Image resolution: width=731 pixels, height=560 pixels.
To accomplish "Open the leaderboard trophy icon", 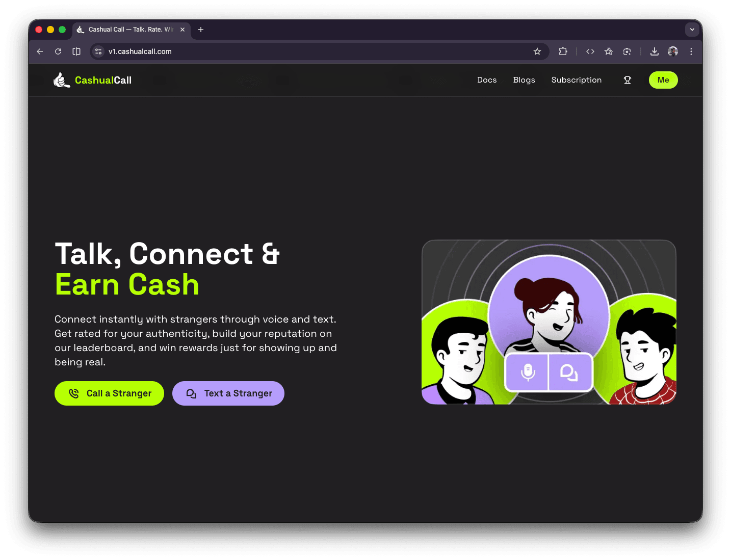I will click(x=627, y=80).
